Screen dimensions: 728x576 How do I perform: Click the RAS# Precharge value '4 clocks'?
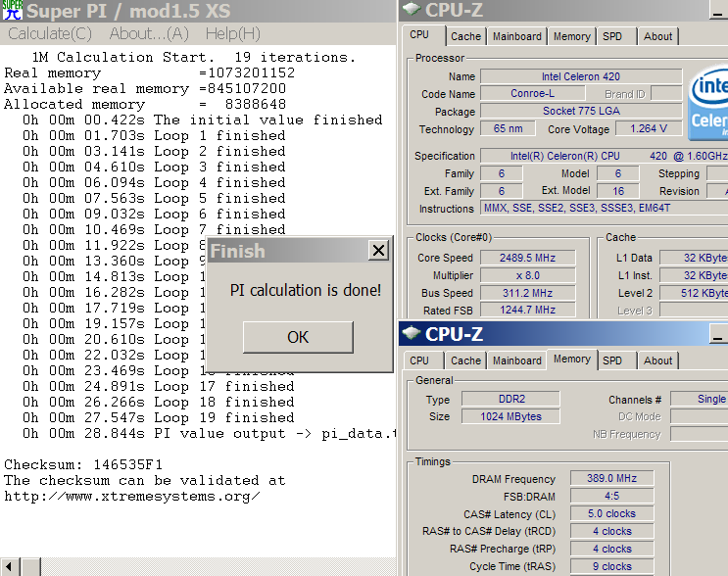coord(612,549)
